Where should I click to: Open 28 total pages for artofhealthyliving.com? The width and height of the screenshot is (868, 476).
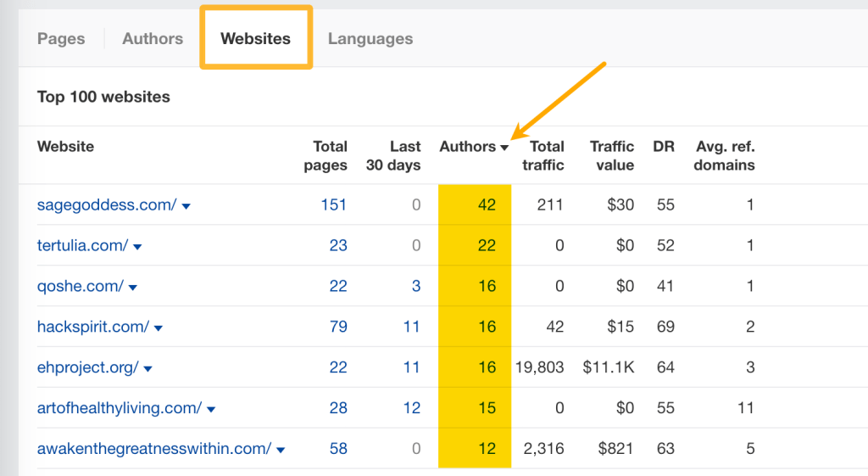[338, 408]
